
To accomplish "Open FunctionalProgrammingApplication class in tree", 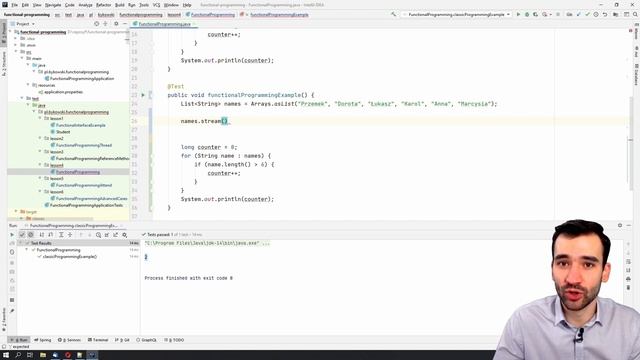I will (x=82, y=78).
